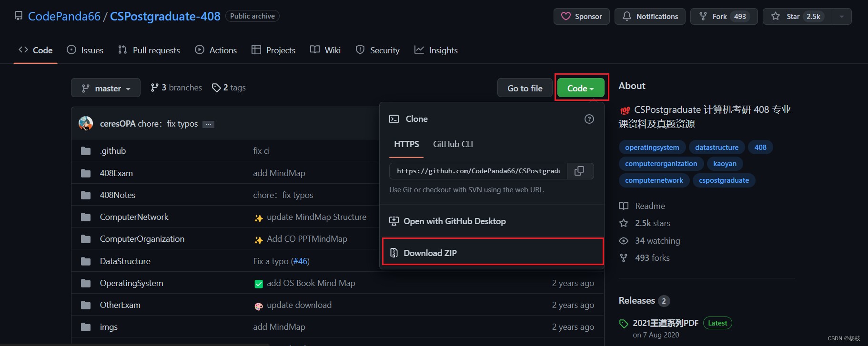
Task: View the 2.5k stars link
Action: pos(645,223)
